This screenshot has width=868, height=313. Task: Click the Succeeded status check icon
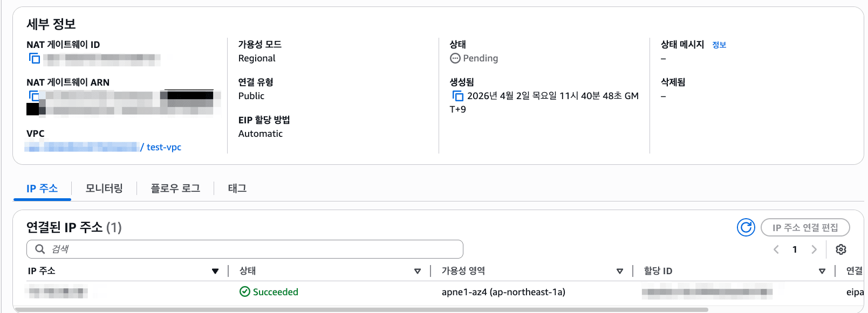[245, 291]
